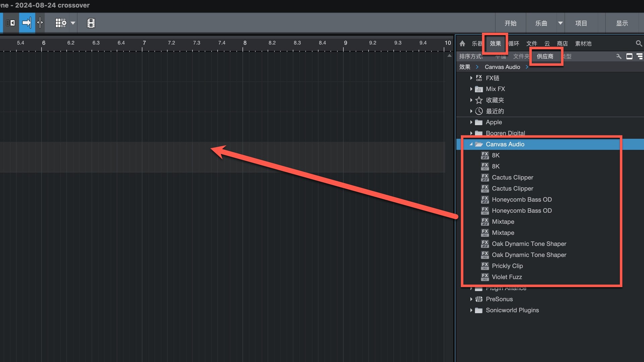The width and height of the screenshot is (644, 362).
Task: Open the 素材池 (Pool) tab
Action: click(x=583, y=44)
